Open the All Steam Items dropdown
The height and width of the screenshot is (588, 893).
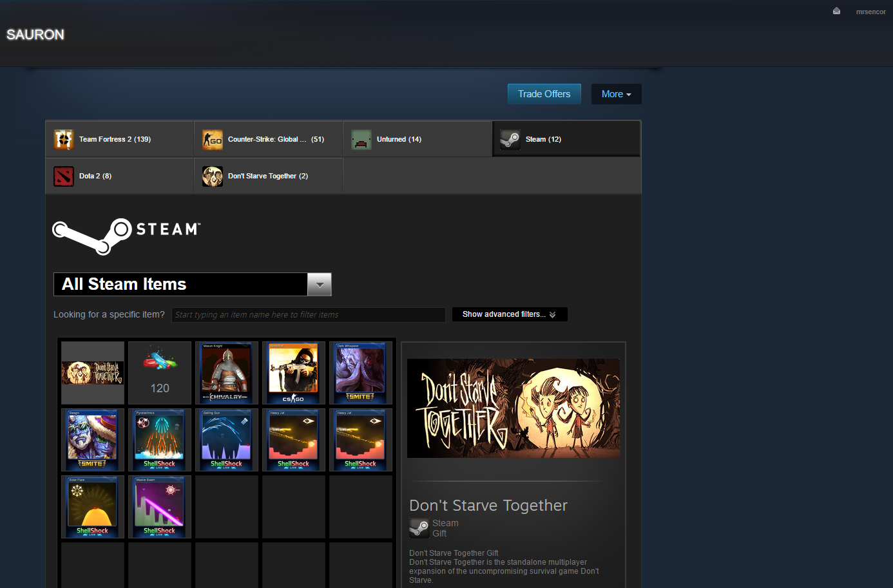[x=193, y=284]
